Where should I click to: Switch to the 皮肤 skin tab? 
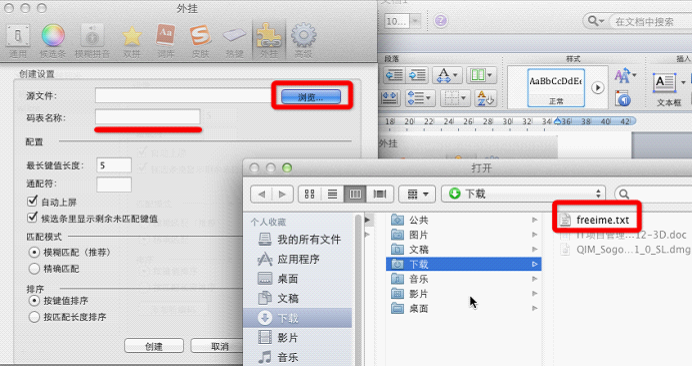[200, 41]
